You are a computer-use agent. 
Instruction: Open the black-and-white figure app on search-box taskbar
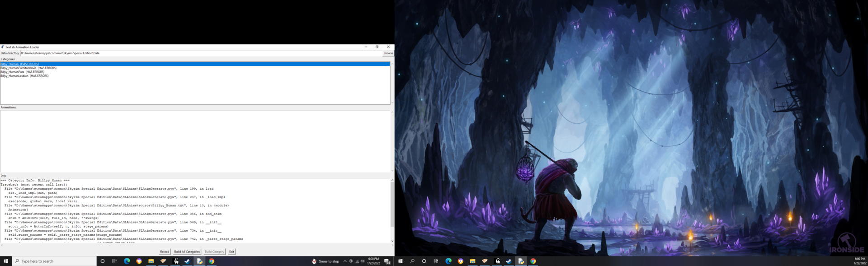(x=175, y=261)
